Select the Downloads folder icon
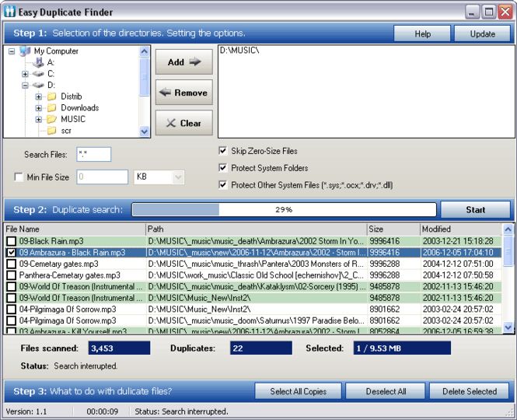517x420 pixels. pos(52,108)
